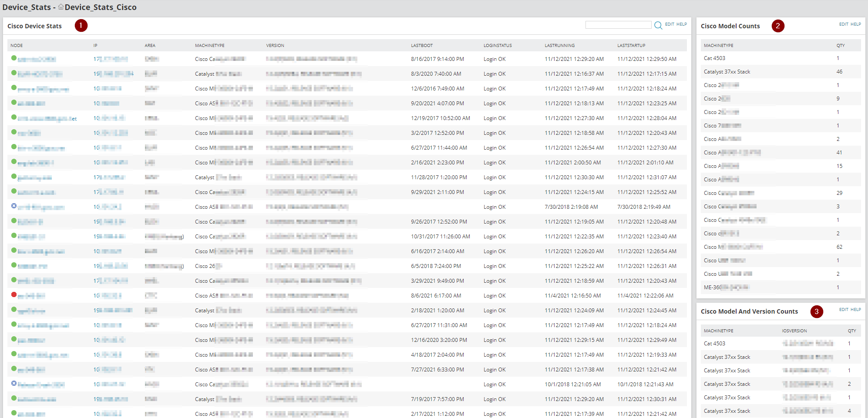Image resolution: width=868 pixels, height=418 pixels.
Task: Click last running cell '11/4/2021 12:16:50 AM'
Action: 573,296
